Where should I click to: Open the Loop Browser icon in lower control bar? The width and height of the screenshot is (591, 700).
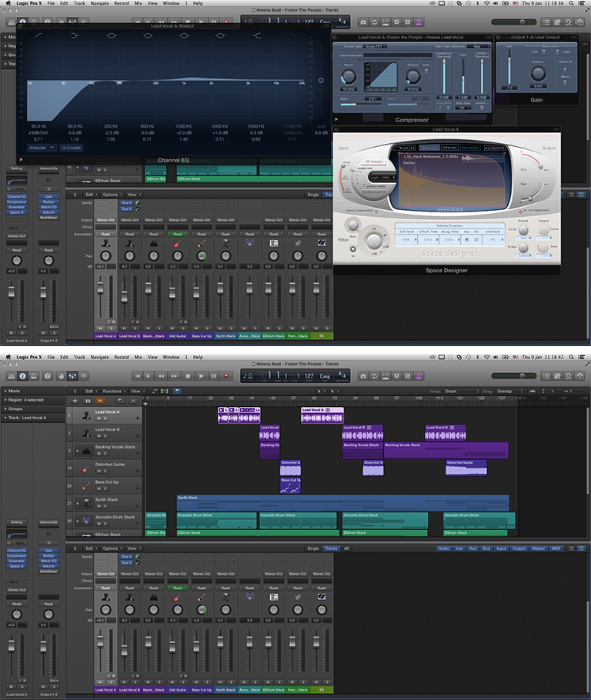point(568,376)
